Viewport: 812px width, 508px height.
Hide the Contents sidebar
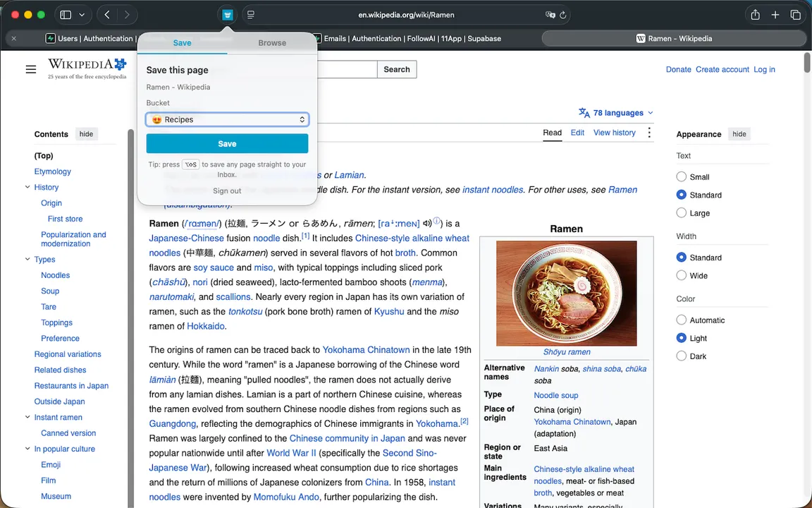coord(86,134)
